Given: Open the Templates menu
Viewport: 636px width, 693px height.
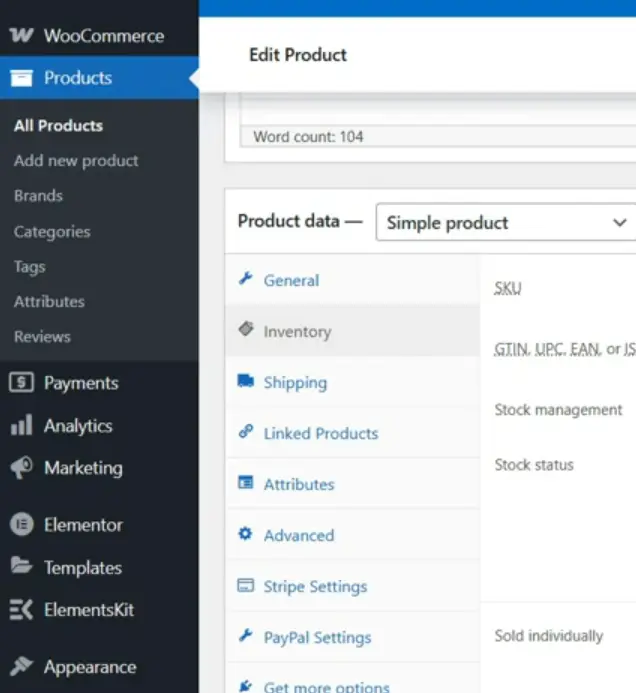Looking at the screenshot, I should coord(99,567).
